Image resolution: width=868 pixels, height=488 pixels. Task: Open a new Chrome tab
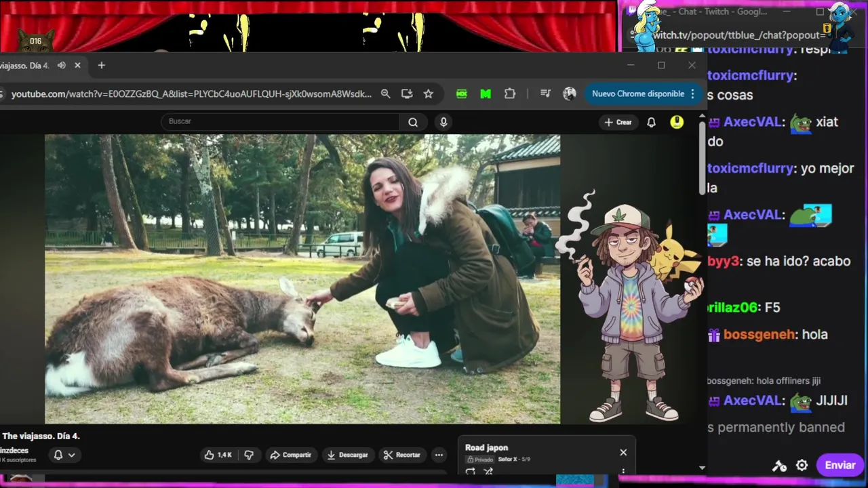click(x=101, y=65)
